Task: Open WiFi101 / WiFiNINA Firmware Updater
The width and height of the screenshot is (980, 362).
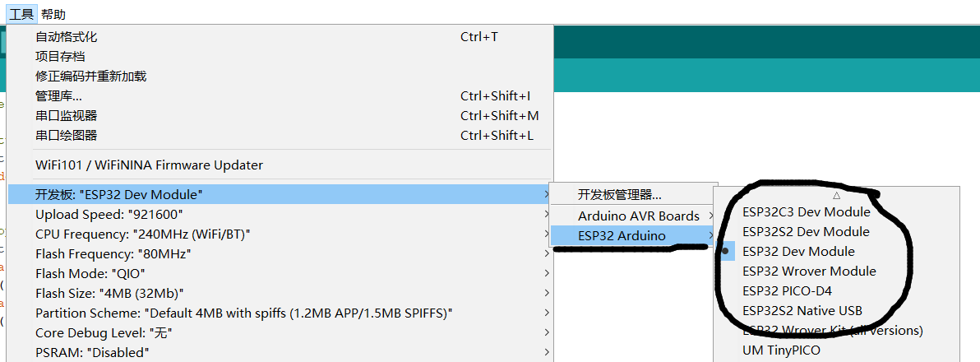Action: point(280,165)
